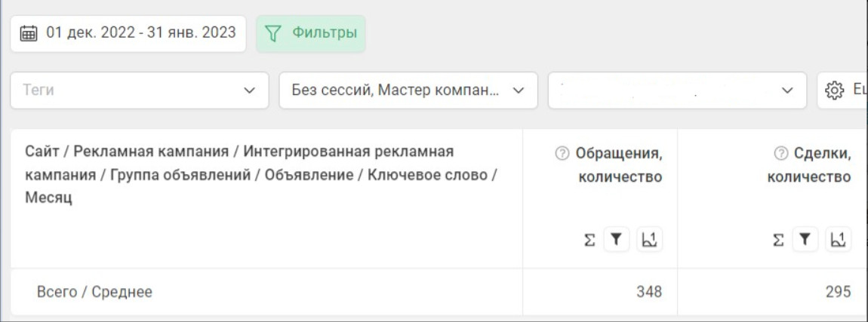Click the filter icon under Сделки, количество
This screenshot has height=322, width=868.
tap(805, 240)
